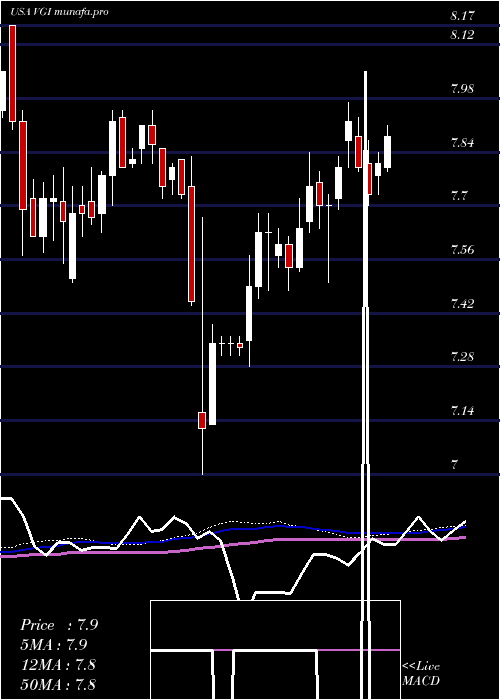Click the 7.84 price level label

click(462, 143)
